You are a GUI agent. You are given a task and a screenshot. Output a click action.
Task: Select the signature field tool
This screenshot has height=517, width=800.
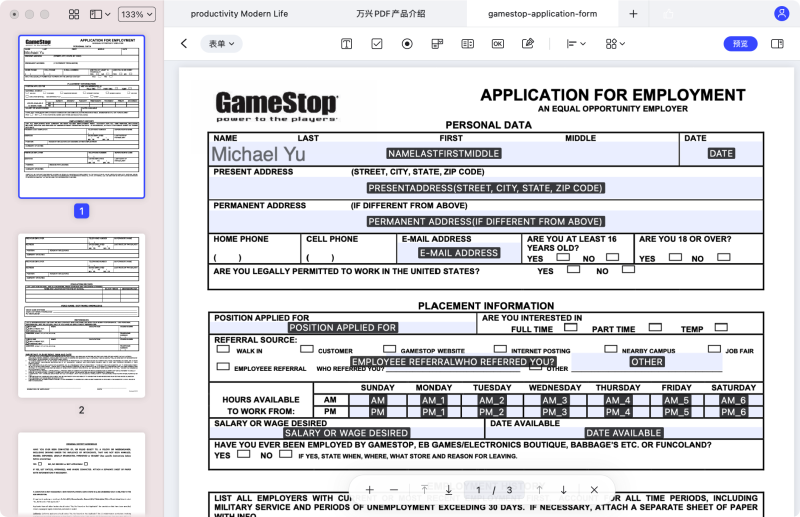click(x=528, y=44)
